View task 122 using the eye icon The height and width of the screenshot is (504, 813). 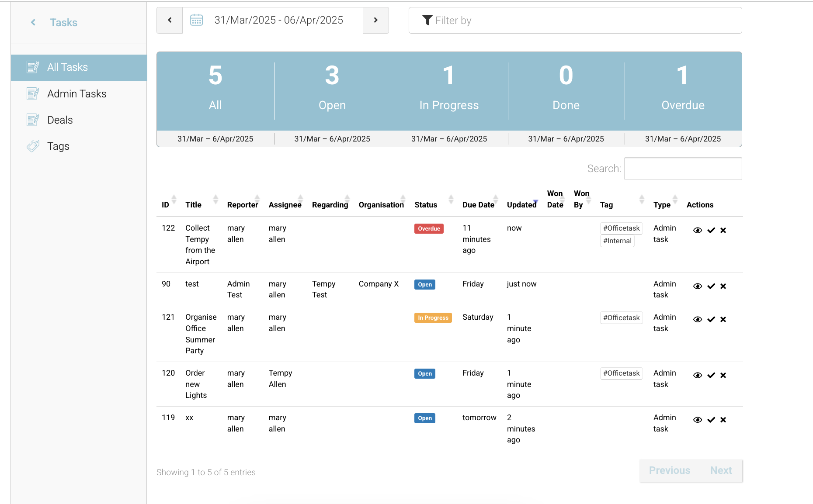click(698, 230)
